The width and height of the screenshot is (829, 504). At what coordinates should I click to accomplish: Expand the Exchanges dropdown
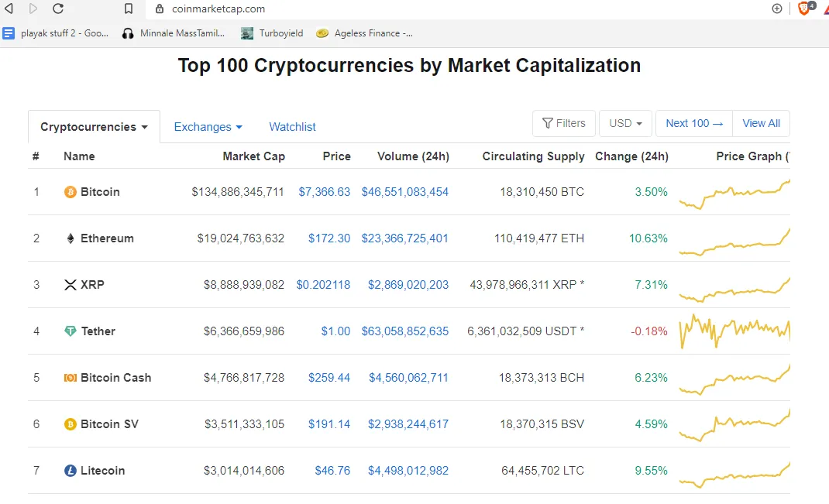pos(208,127)
